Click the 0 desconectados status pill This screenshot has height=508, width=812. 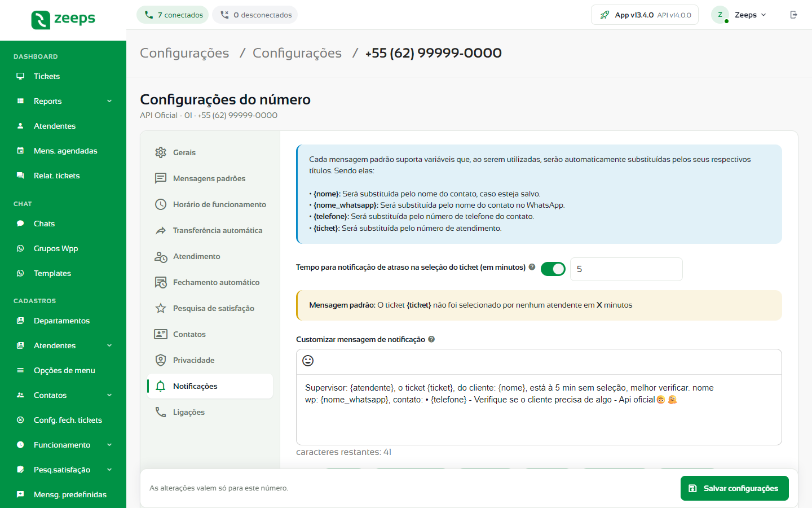click(255, 15)
